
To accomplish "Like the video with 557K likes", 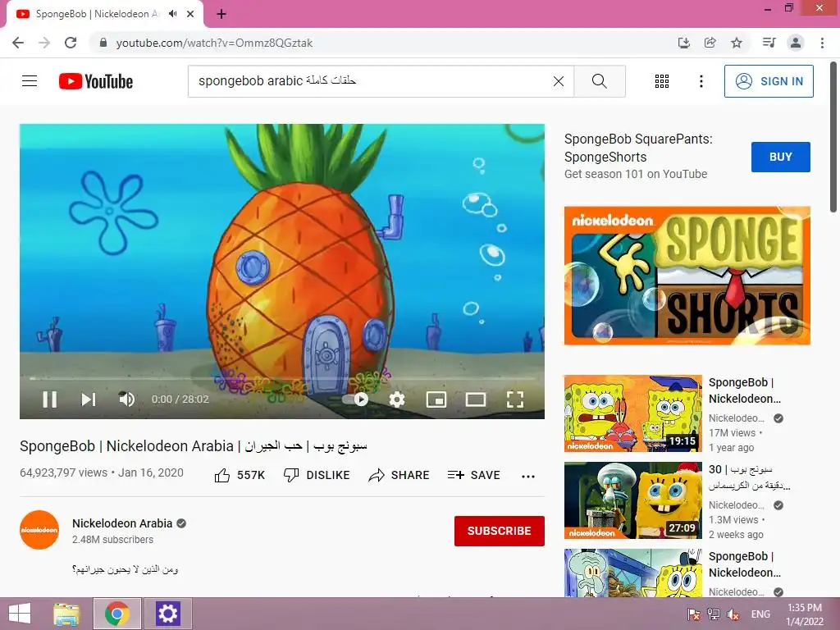I will (x=240, y=475).
